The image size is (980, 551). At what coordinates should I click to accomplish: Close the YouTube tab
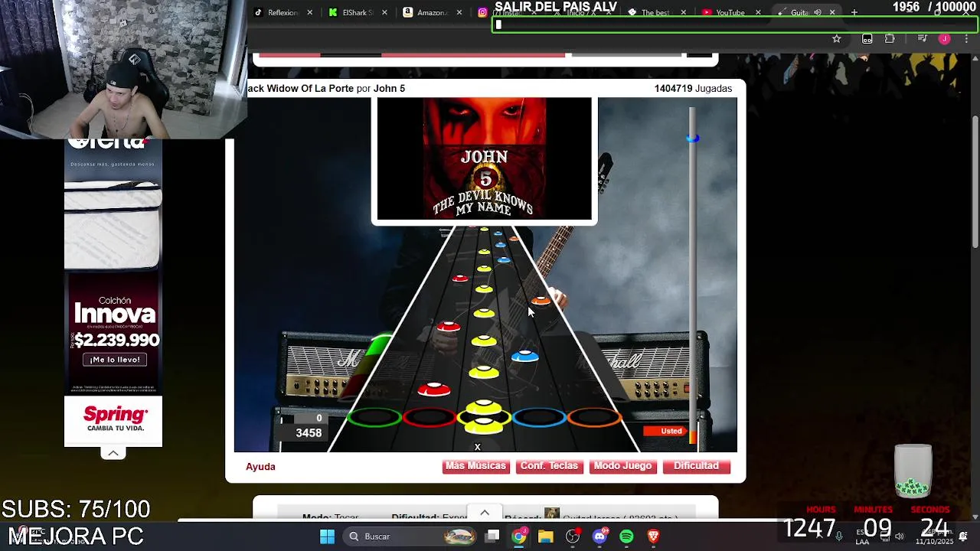coord(758,12)
